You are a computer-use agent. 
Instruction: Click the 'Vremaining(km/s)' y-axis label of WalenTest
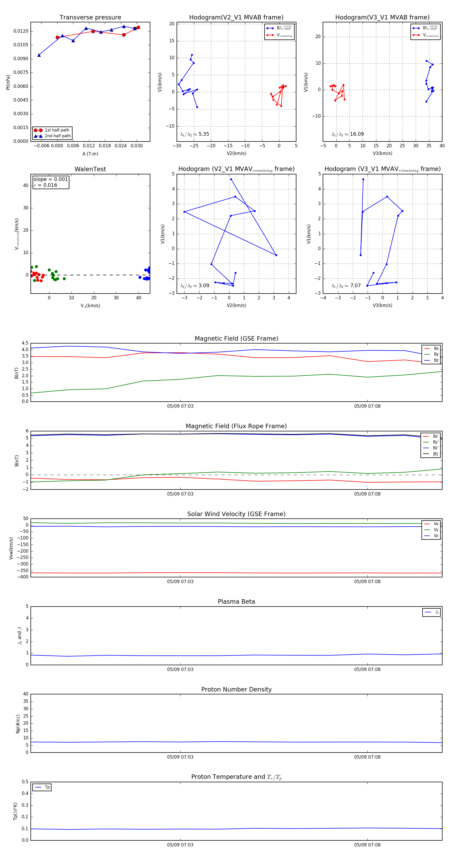(x=17, y=234)
